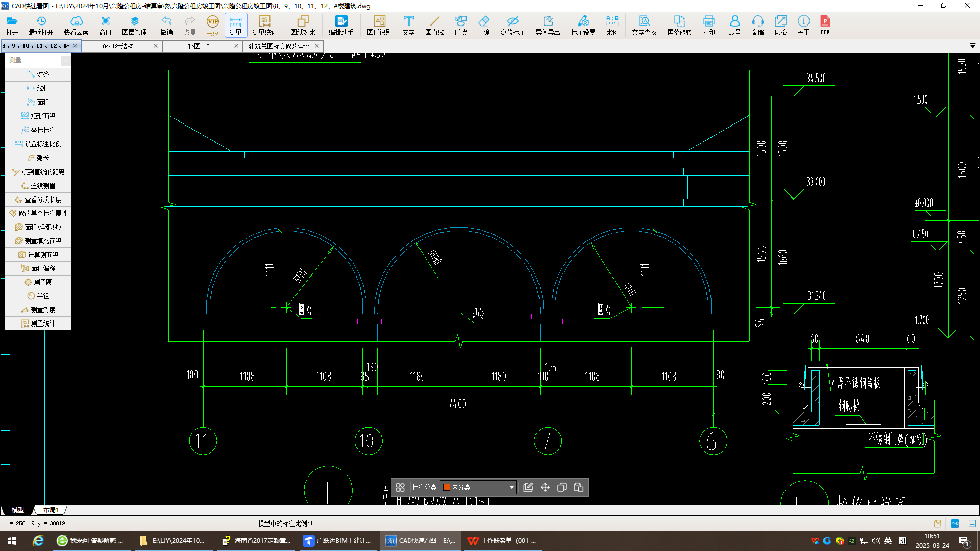Open 标注分类 未分类 dropdown
The height and width of the screenshot is (551, 980).
click(511, 487)
